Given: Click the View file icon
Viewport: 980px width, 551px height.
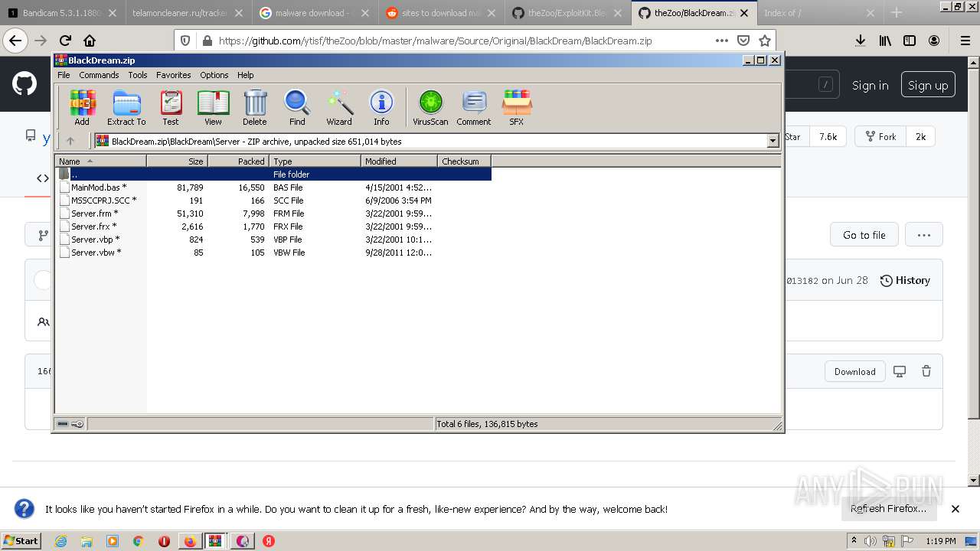Looking at the screenshot, I should point(213,107).
